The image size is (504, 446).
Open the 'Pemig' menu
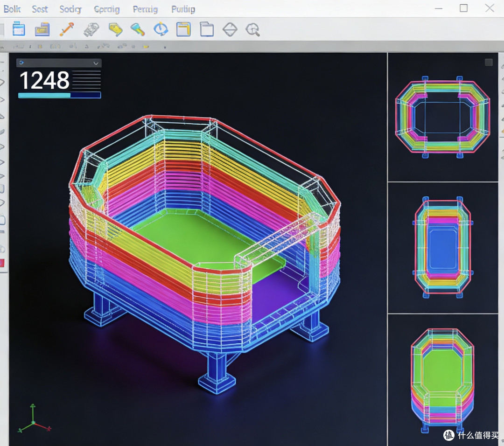pos(145,9)
